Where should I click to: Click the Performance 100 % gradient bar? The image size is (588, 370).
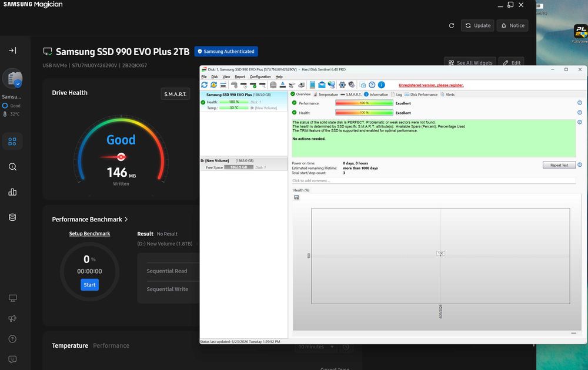pos(364,103)
